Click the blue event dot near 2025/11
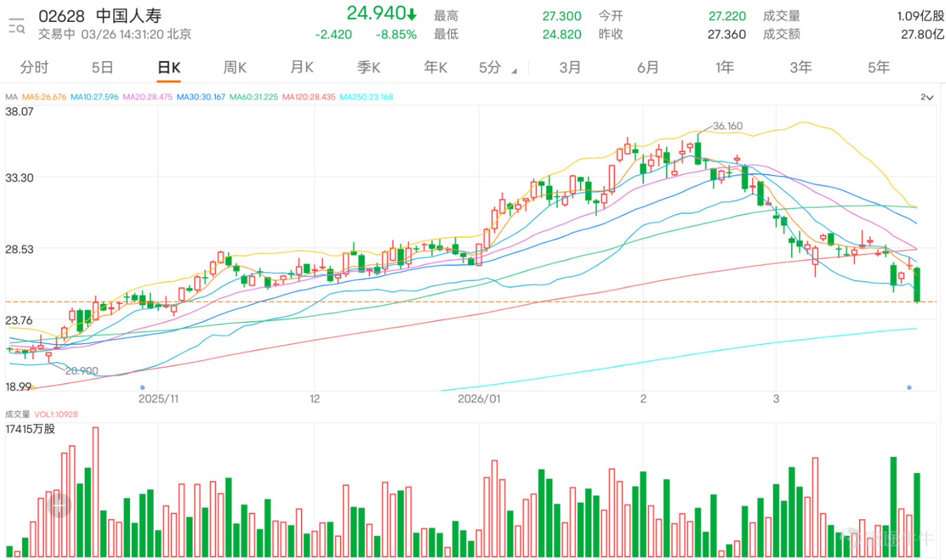The image size is (946, 560). pyautogui.click(x=142, y=388)
